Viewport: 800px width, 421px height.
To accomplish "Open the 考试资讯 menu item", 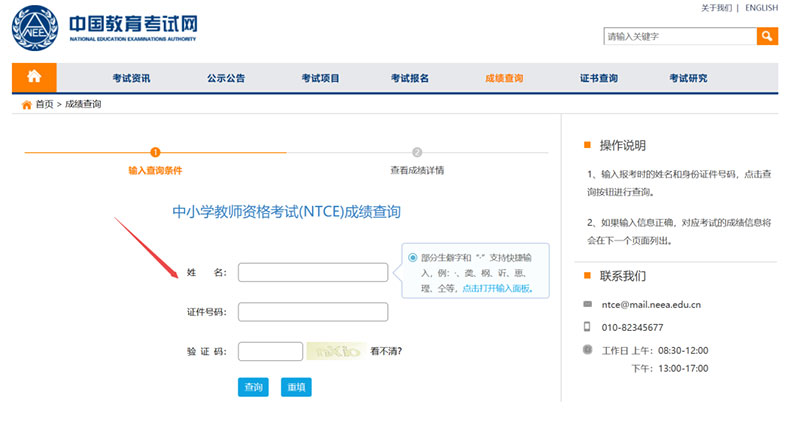I will pyautogui.click(x=131, y=78).
